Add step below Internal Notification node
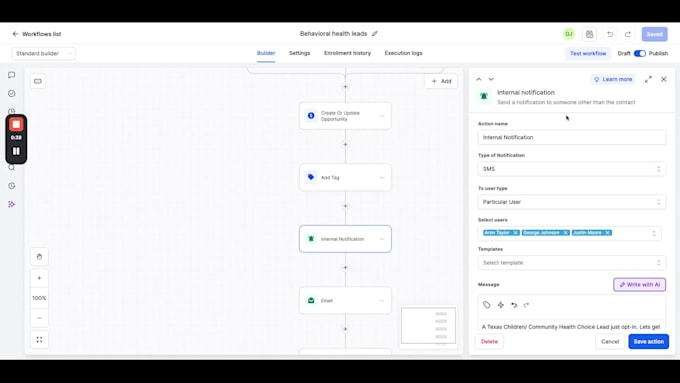 (345, 267)
